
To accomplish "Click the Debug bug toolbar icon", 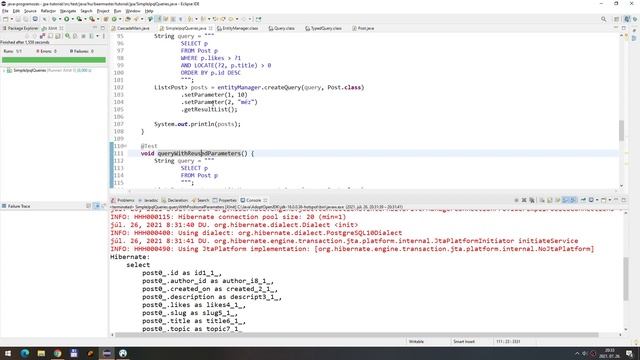I will coord(54,19).
